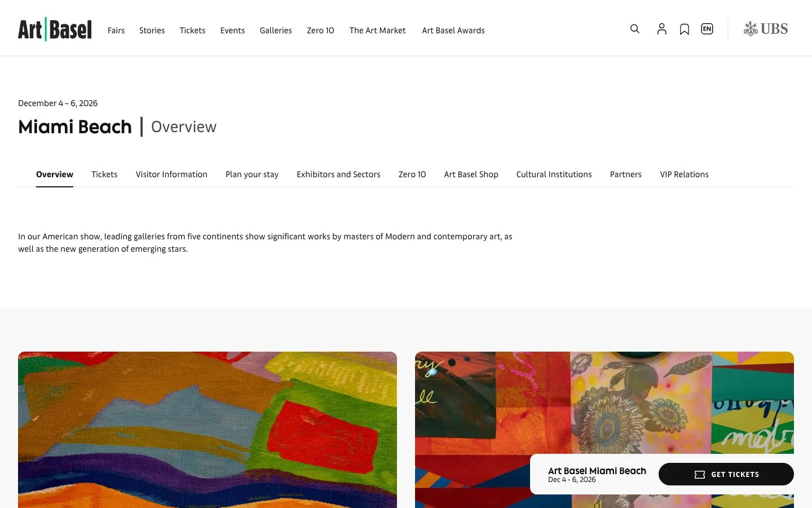Open Zero 10 in the top navigation
Image resolution: width=812 pixels, height=508 pixels.
click(320, 30)
